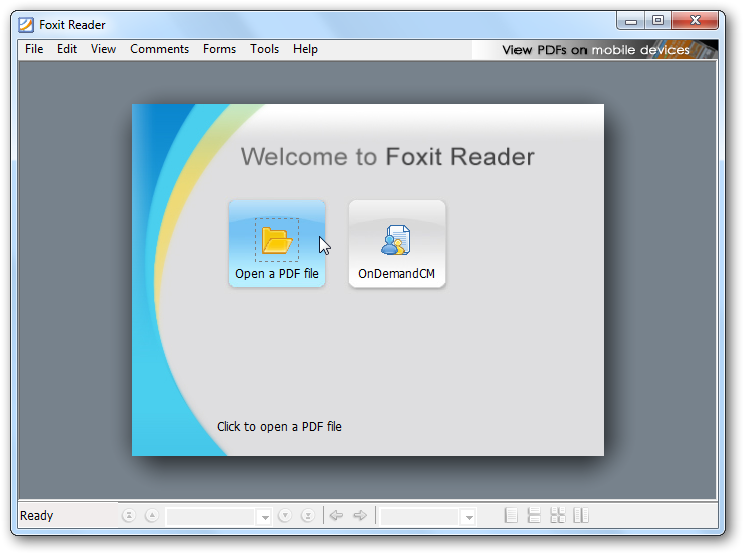Click the previous view left arrow
The width and height of the screenshot is (744, 554).
(336, 515)
